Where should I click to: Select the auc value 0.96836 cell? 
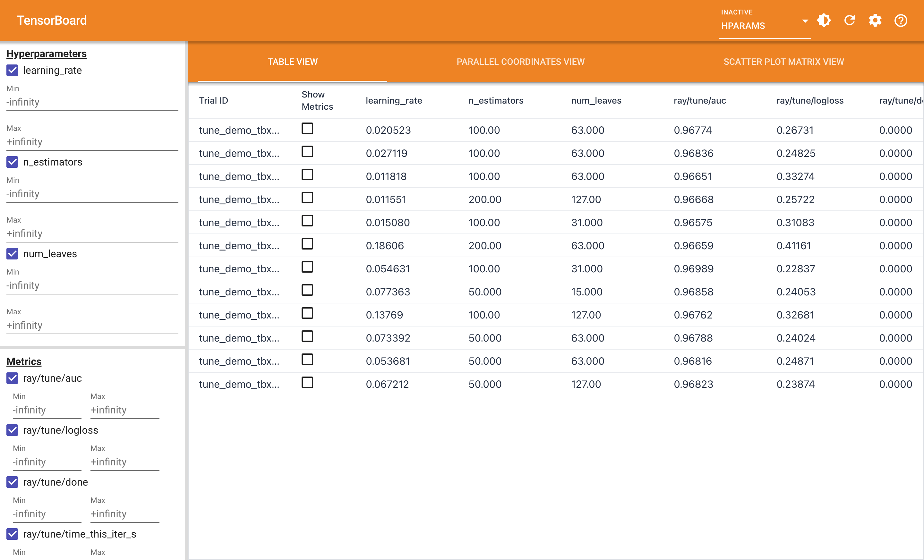tap(693, 153)
